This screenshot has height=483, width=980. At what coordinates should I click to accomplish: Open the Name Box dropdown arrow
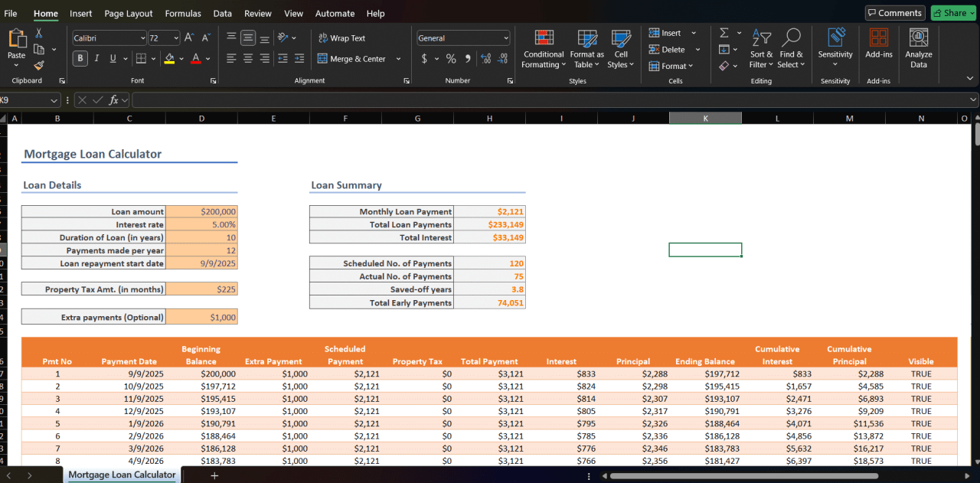54,100
